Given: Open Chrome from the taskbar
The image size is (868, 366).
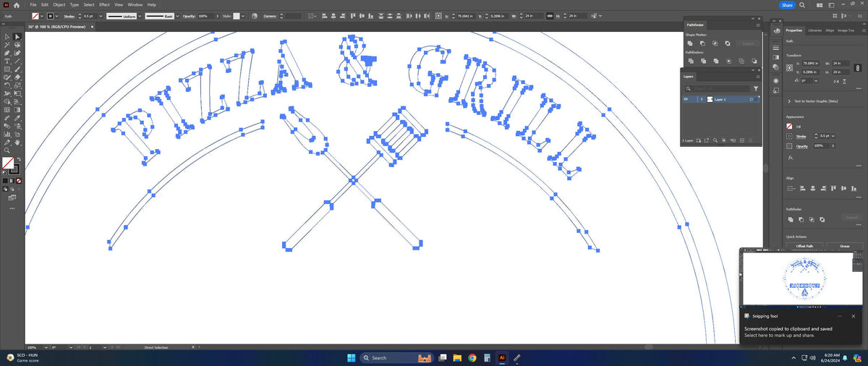Looking at the screenshot, I should pyautogui.click(x=472, y=357).
